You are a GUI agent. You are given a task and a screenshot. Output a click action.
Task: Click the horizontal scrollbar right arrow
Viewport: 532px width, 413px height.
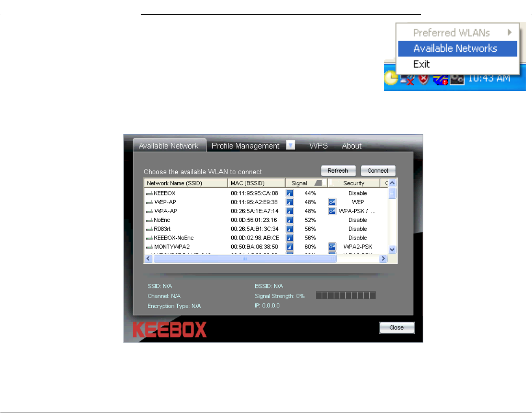(383, 258)
